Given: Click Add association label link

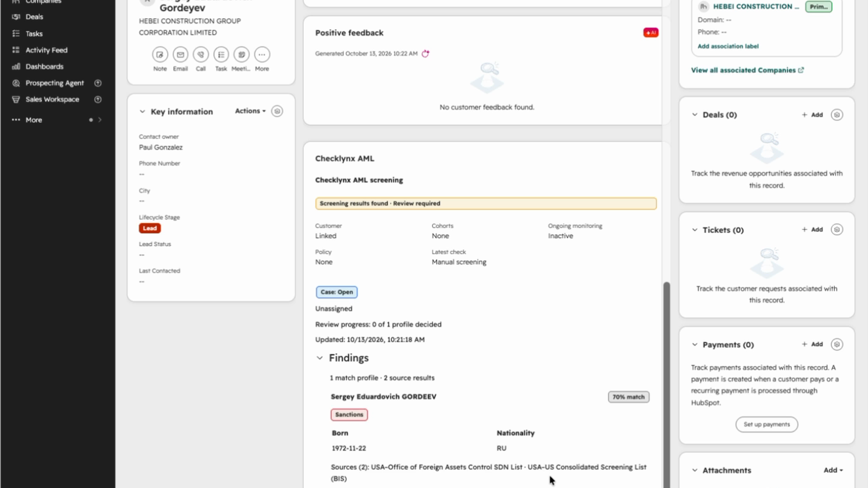Looking at the screenshot, I should tap(728, 46).
